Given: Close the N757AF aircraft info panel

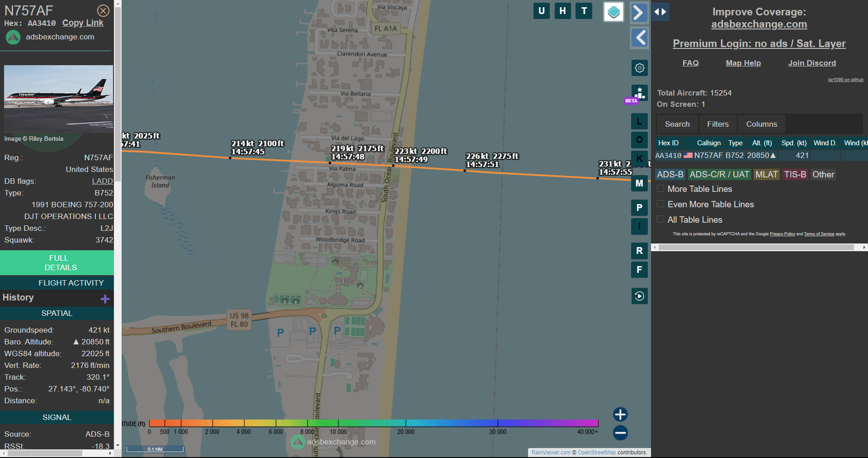Looking at the screenshot, I should 104,10.
